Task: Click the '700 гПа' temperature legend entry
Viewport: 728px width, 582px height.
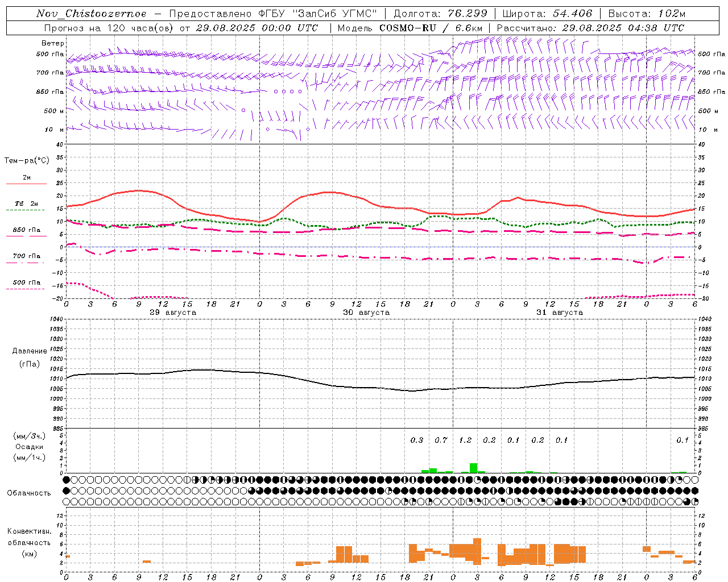Action: [x=27, y=256]
